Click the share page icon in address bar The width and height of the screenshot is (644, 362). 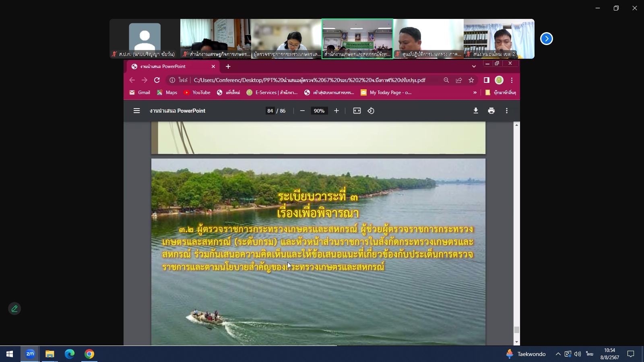point(459,80)
